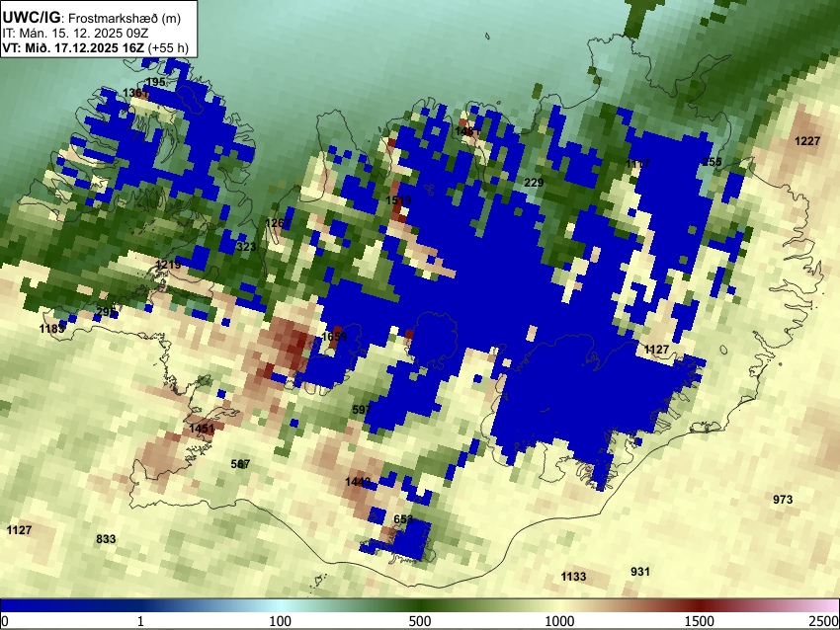Screen dimensions: 840x630
Task: Click the 195 value in the Westfjords
Action: pyautogui.click(x=155, y=82)
